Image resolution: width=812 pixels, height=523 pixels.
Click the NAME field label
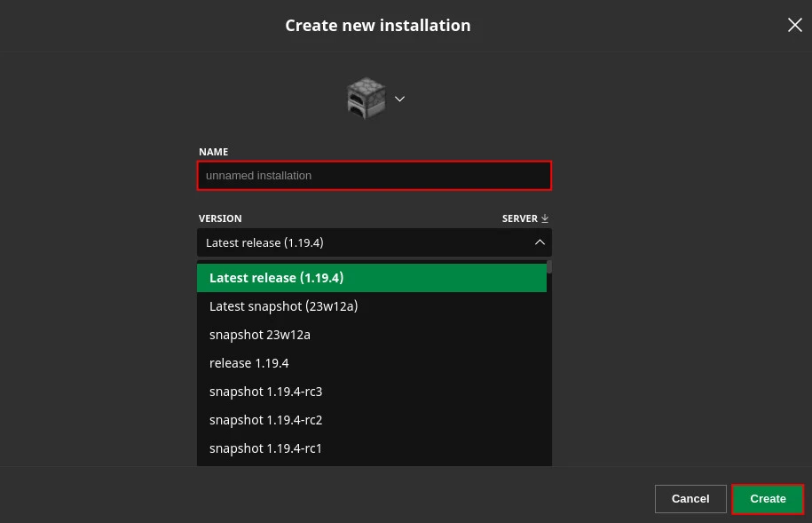pyautogui.click(x=213, y=152)
